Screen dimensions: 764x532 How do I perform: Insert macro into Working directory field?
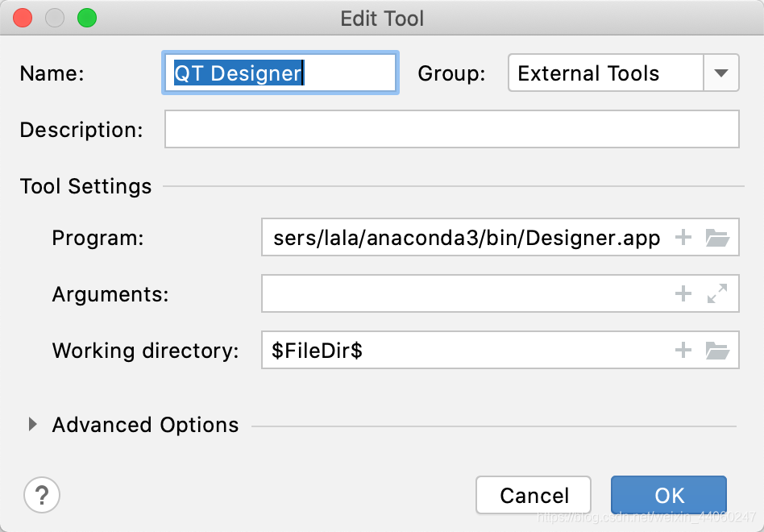pos(683,350)
